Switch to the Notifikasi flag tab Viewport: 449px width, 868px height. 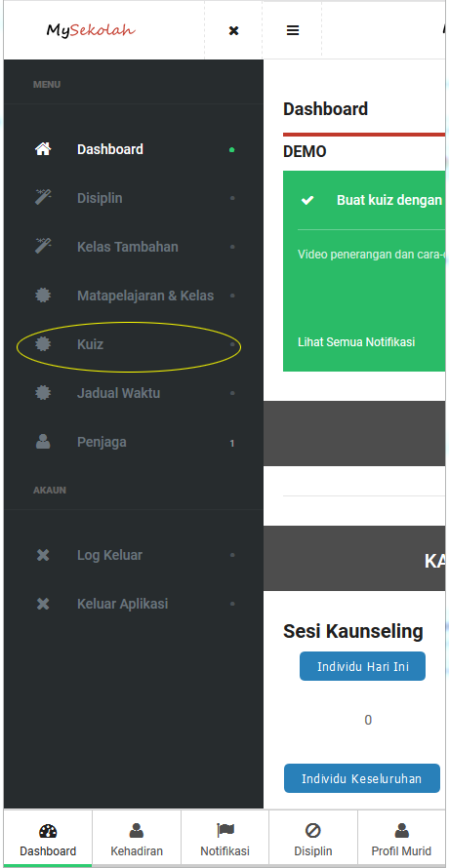point(225,839)
